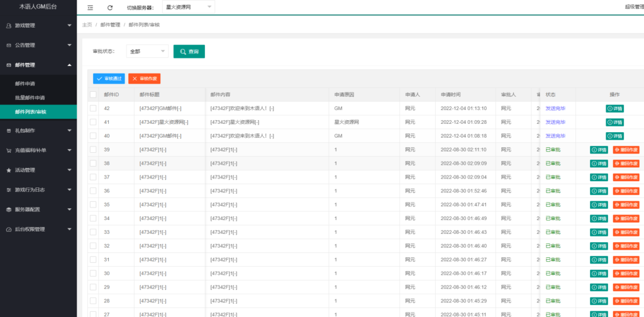Toggle the select-all checkbox in table header

pos(93,94)
